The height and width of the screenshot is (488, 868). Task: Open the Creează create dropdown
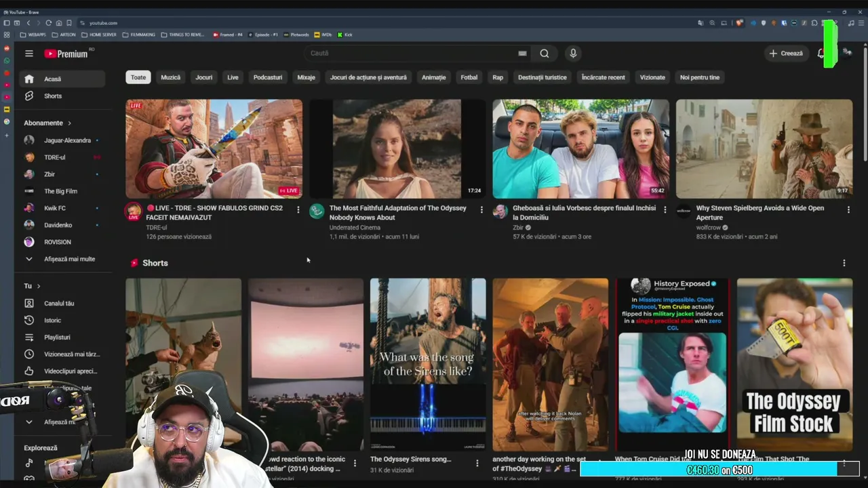[x=786, y=53]
